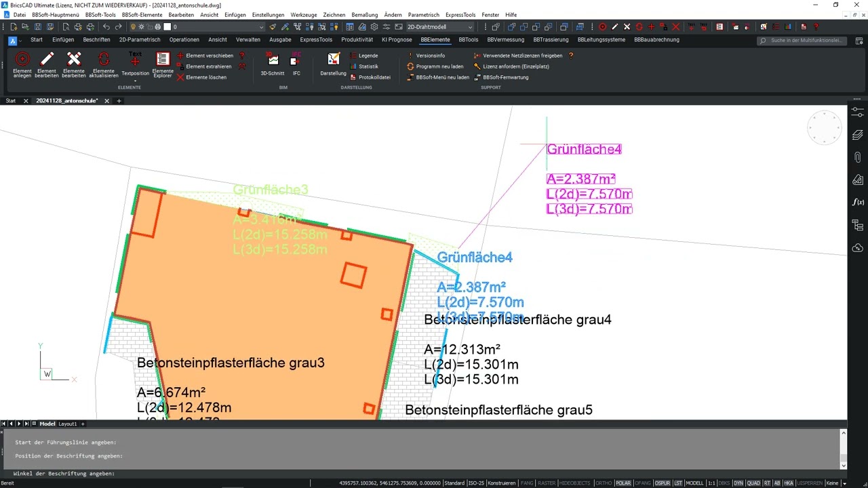Viewport: 868px width, 488px height.
Task: Toggle OSPUR in status bar
Action: pyautogui.click(x=663, y=483)
